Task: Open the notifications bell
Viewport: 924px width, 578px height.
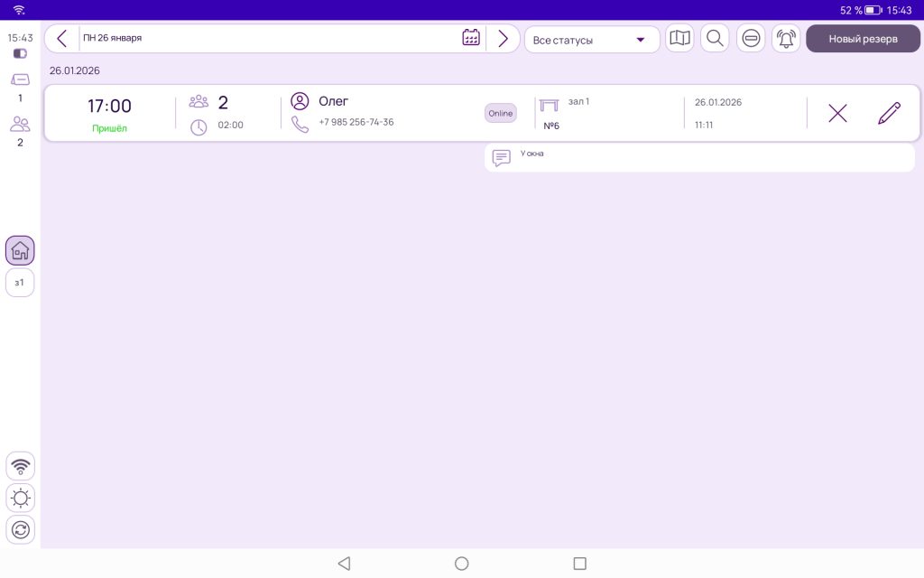Action: pyautogui.click(x=786, y=39)
